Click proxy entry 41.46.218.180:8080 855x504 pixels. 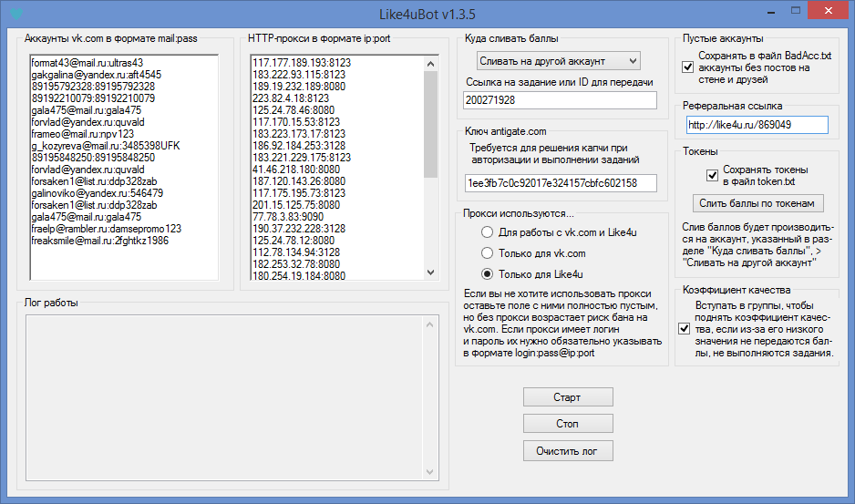tap(296, 170)
